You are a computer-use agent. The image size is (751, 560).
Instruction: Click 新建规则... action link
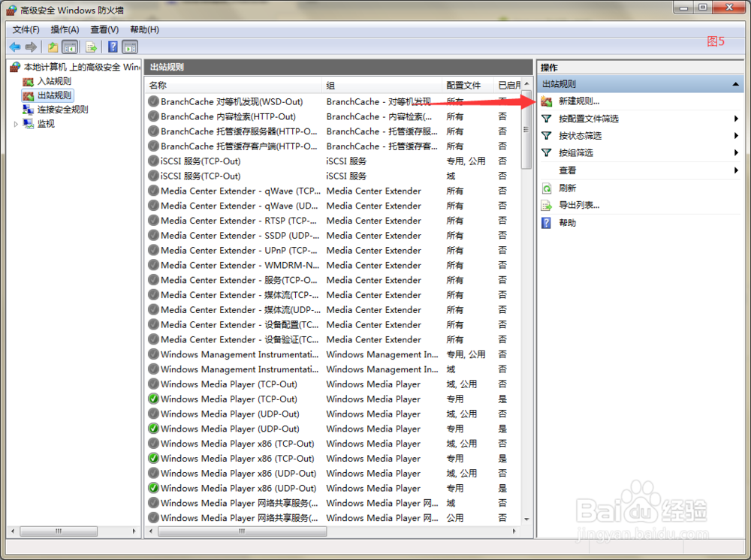(x=579, y=101)
